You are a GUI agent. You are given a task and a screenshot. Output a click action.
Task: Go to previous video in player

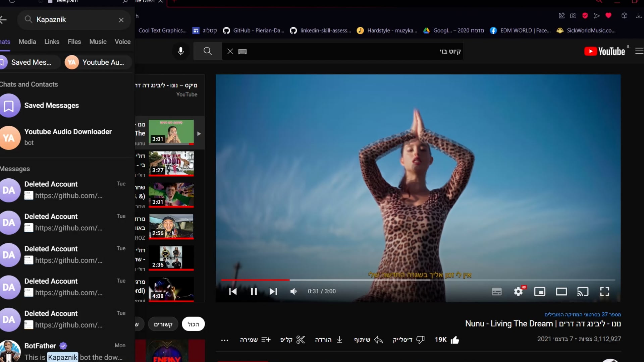[233, 292]
